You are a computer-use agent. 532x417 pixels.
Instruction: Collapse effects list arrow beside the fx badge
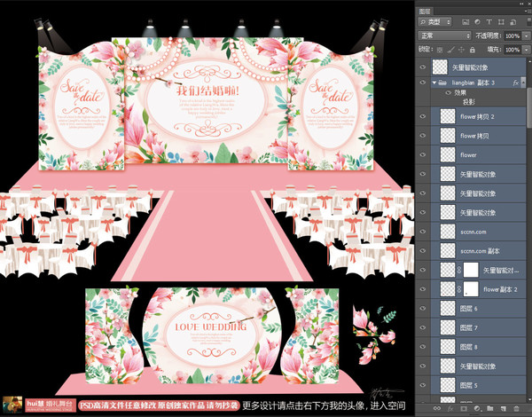(x=523, y=83)
